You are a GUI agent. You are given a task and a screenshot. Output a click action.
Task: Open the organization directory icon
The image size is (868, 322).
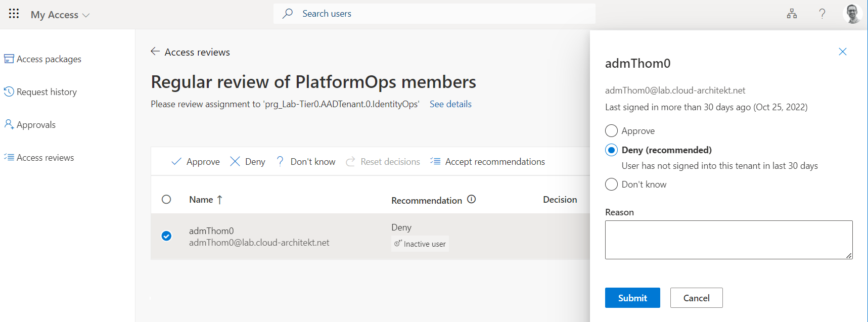(x=792, y=14)
